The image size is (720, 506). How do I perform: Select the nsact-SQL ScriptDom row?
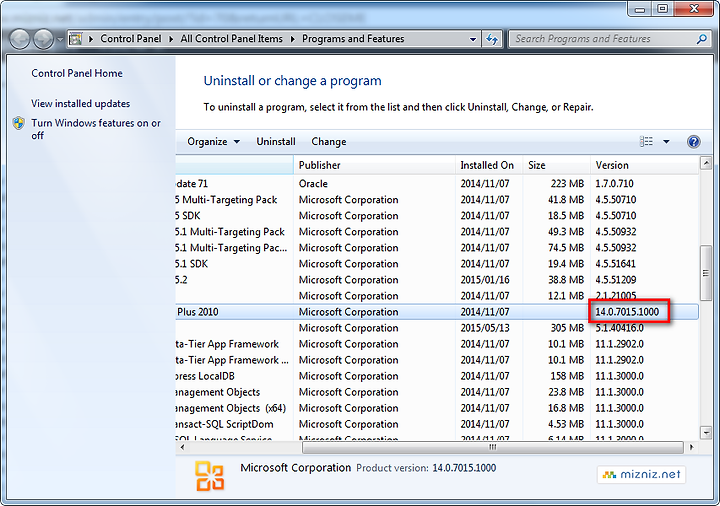(437, 424)
